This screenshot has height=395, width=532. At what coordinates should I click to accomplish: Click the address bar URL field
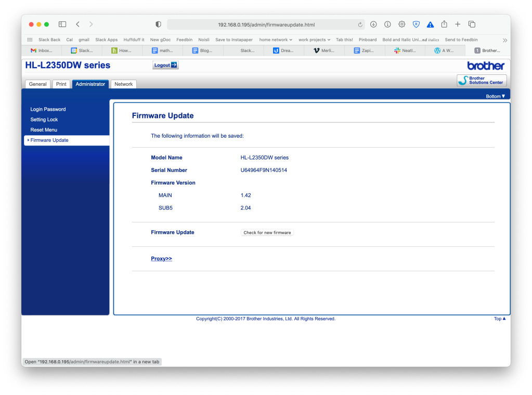point(266,25)
